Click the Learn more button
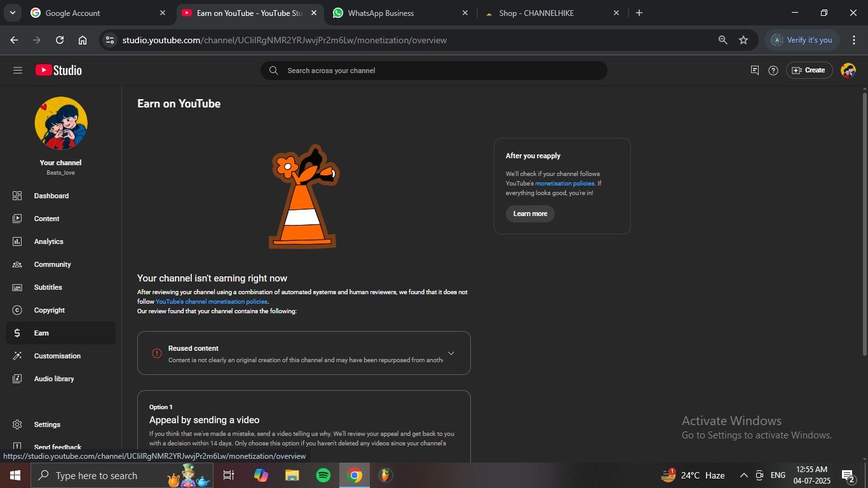The image size is (868, 488). pos(530,214)
